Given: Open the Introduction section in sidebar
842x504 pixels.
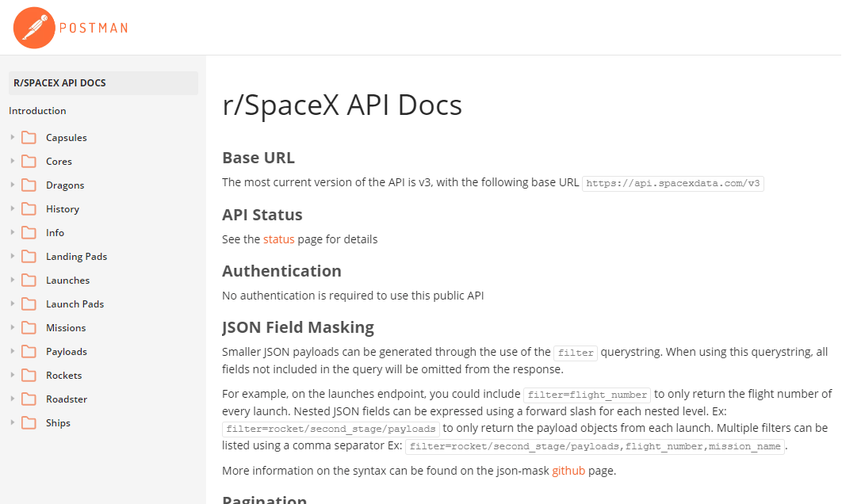Looking at the screenshot, I should 37,111.
